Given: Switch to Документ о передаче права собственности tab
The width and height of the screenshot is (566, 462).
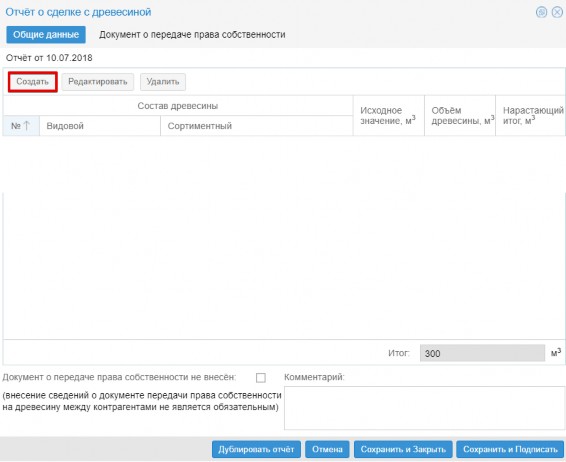Looking at the screenshot, I should [x=192, y=35].
